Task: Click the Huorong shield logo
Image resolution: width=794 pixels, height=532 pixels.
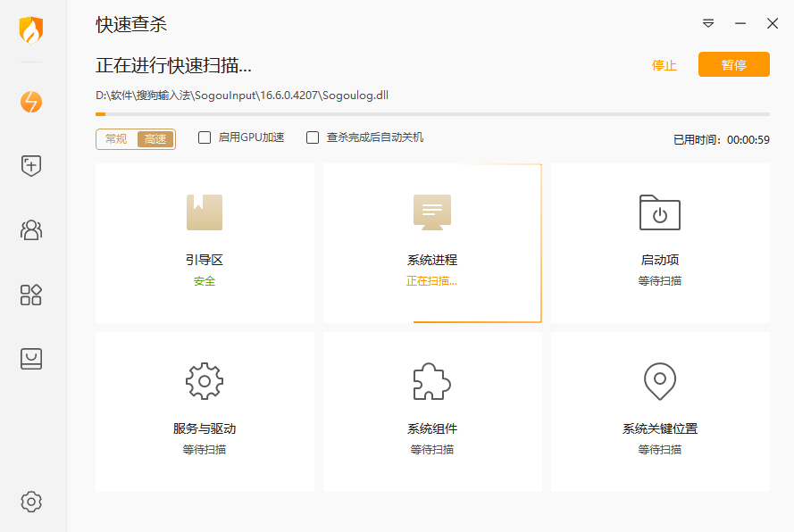Action: click(31, 29)
